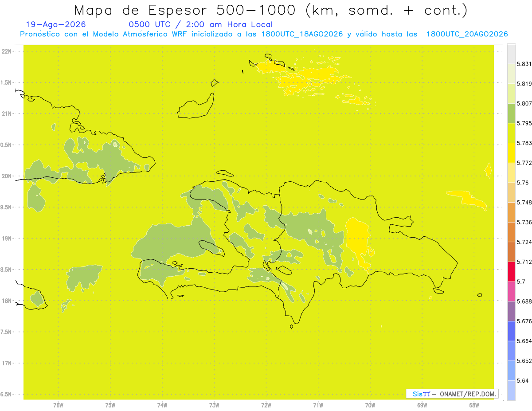Select the pale yellow swatch between 5.76 and 5.772

tap(511, 172)
